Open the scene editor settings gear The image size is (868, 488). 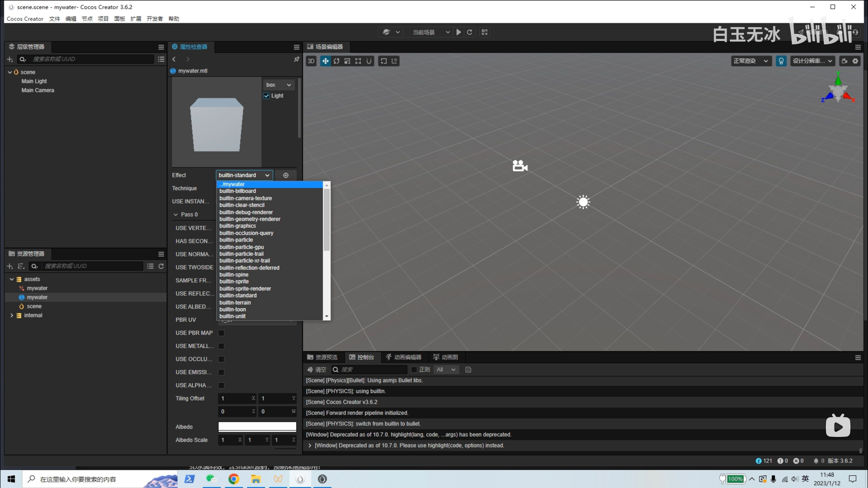(855, 61)
